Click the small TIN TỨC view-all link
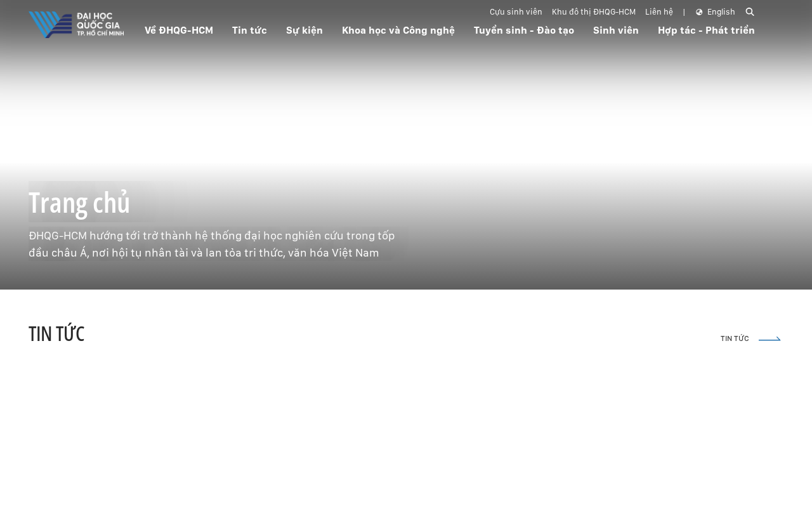 pos(735,339)
